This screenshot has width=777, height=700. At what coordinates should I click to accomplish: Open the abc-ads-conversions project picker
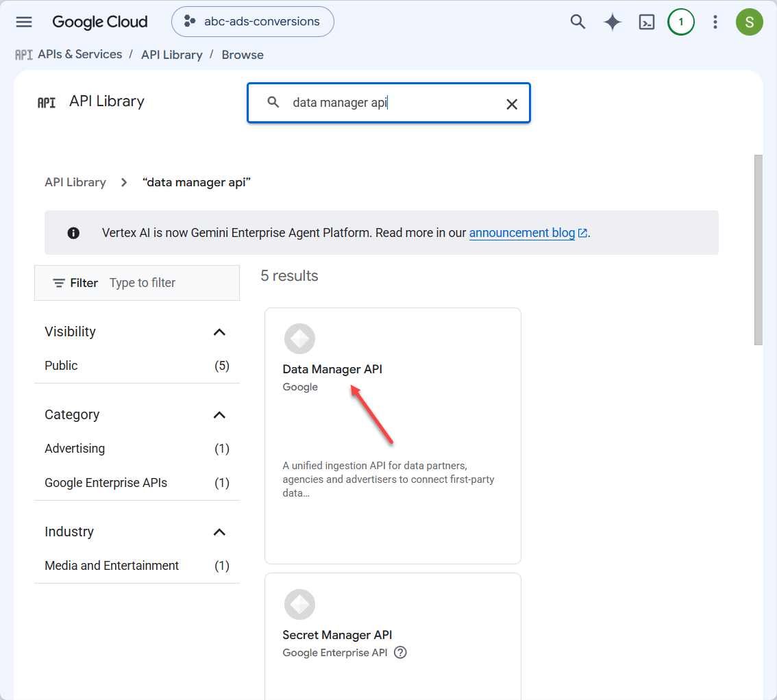(x=253, y=22)
